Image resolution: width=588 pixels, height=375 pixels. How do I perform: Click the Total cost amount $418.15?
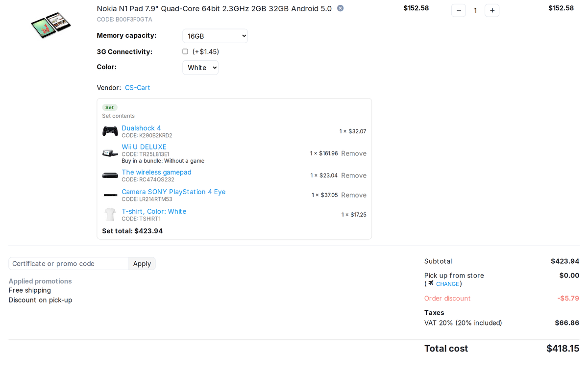click(x=563, y=349)
